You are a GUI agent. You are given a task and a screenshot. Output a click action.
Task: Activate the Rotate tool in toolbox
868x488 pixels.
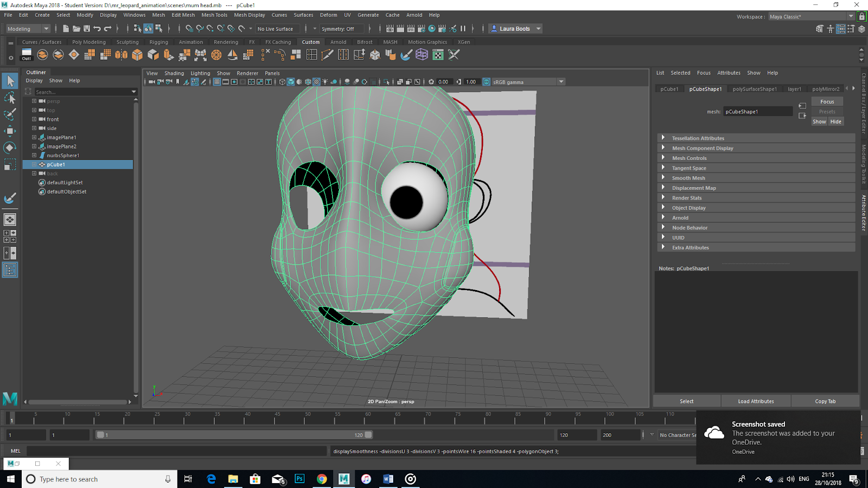(10, 147)
